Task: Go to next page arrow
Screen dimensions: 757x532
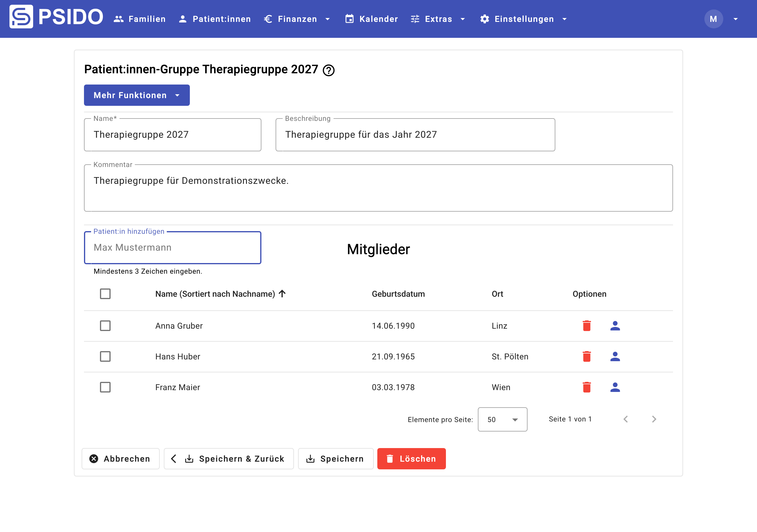Action: click(654, 419)
